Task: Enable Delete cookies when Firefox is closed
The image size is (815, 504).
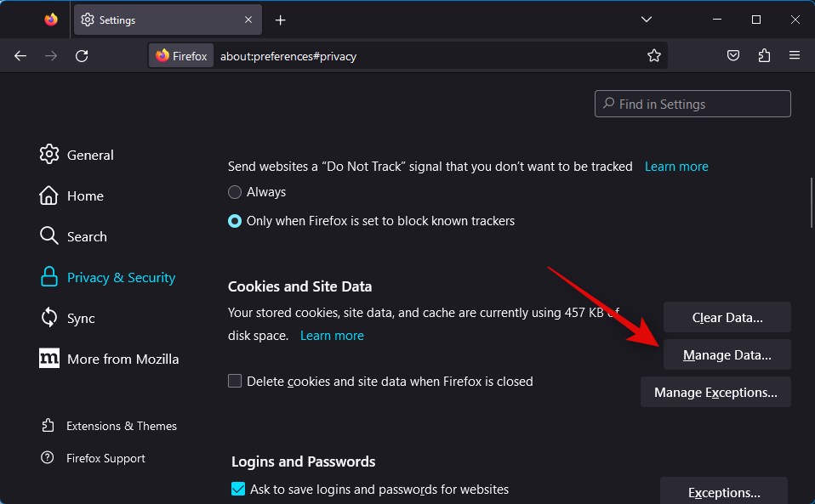Action: tap(236, 382)
